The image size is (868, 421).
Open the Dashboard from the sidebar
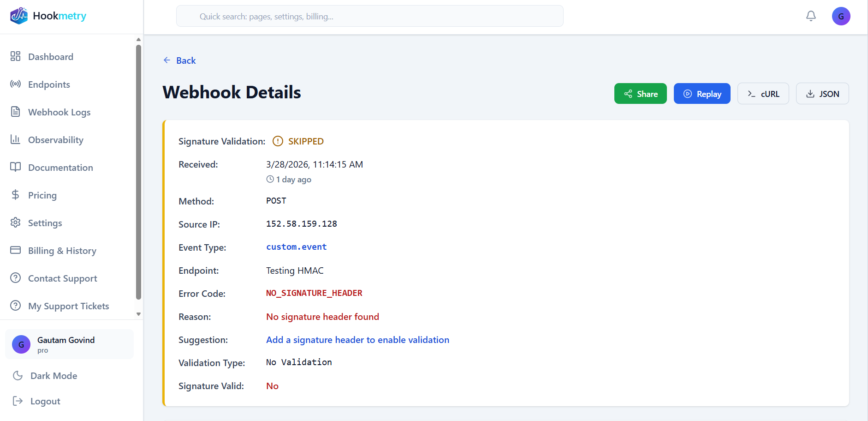(51, 56)
